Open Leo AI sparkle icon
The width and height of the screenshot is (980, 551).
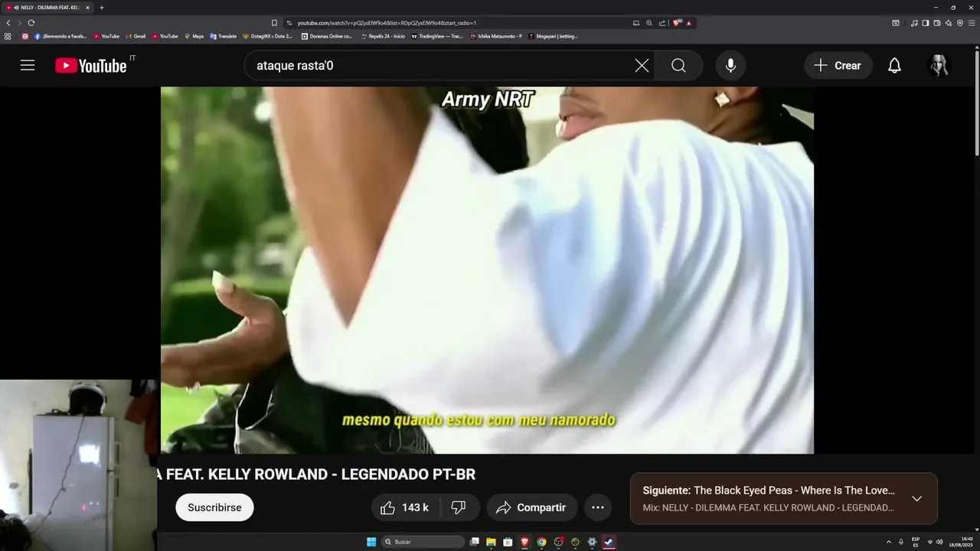click(x=949, y=23)
